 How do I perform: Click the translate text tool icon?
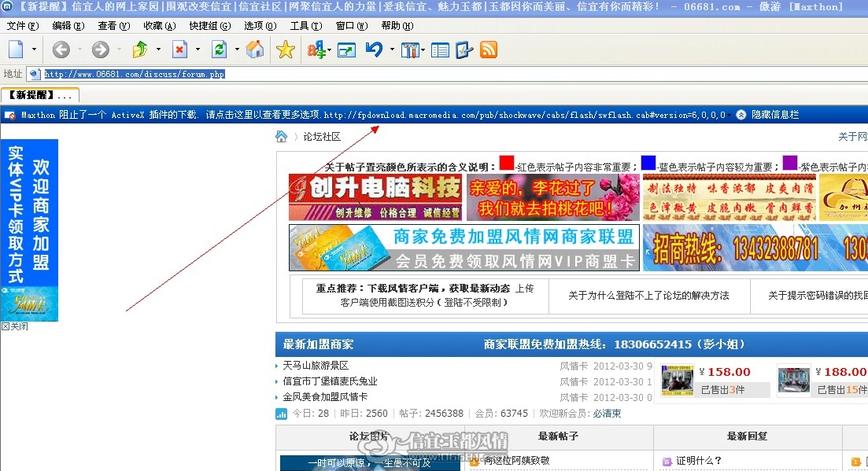click(x=316, y=50)
